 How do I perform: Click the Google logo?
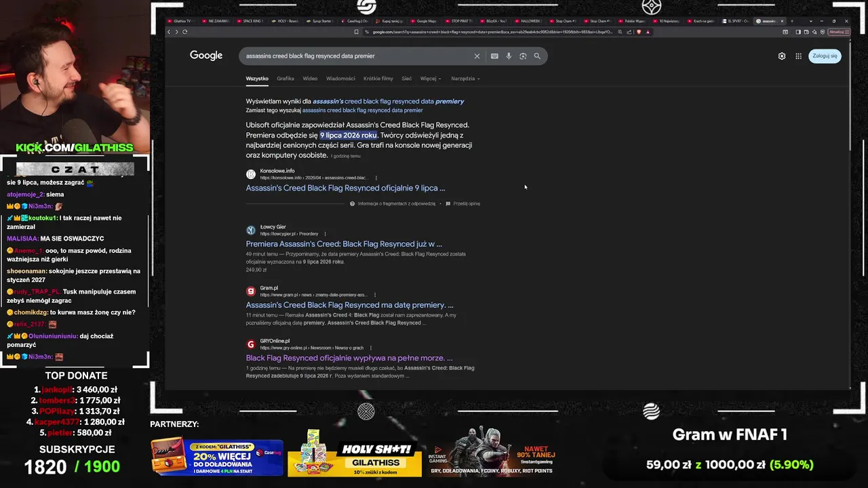click(x=206, y=56)
